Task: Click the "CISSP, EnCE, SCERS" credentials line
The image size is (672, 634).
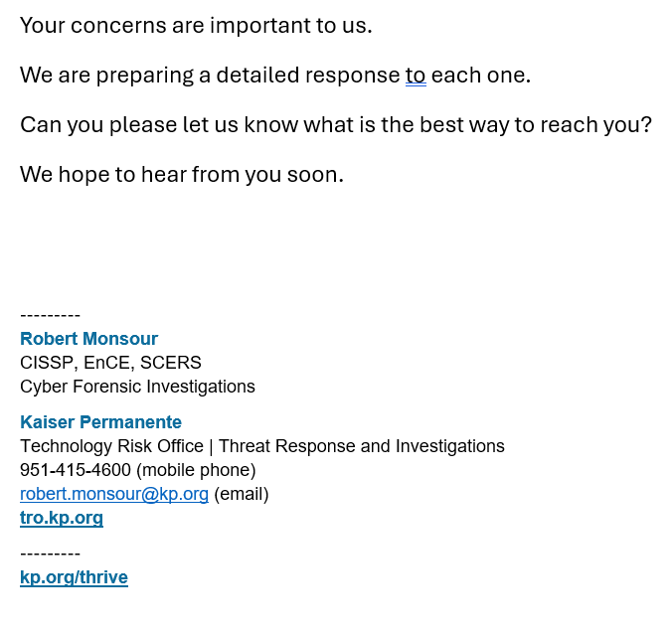Action: [x=110, y=363]
